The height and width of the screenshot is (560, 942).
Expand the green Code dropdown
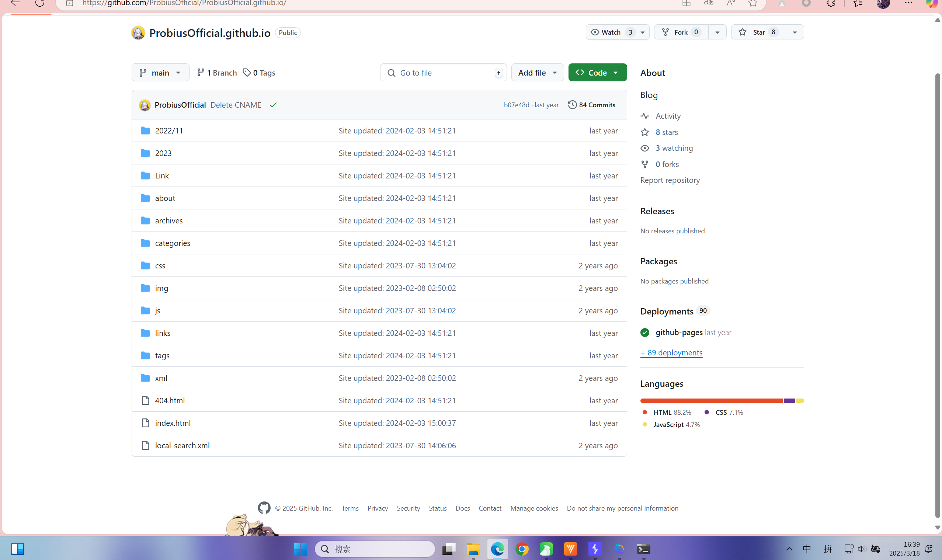pos(597,73)
